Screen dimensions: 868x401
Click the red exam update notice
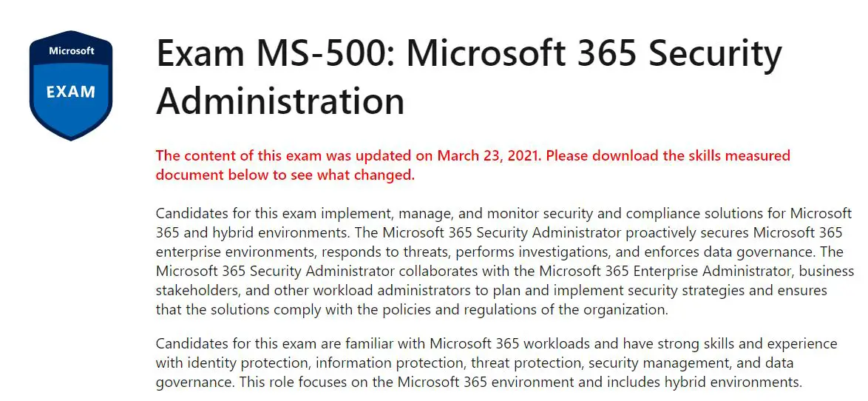pyautogui.click(x=472, y=165)
